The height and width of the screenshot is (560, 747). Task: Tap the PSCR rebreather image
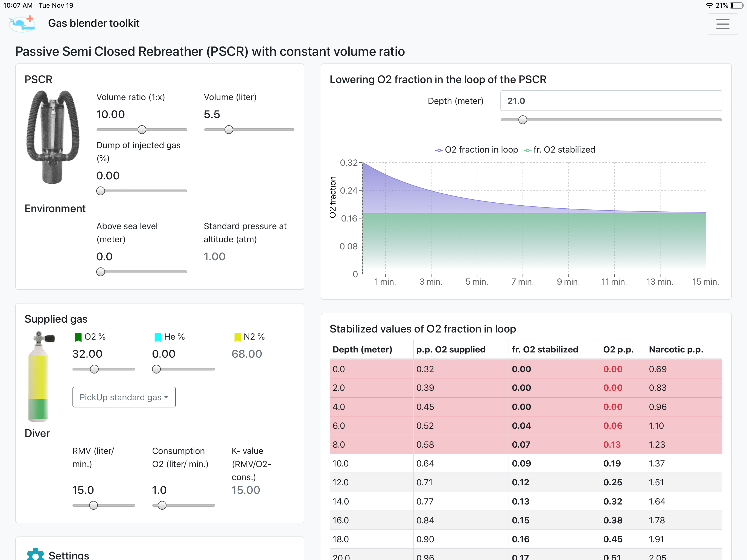tap(53, 137)
